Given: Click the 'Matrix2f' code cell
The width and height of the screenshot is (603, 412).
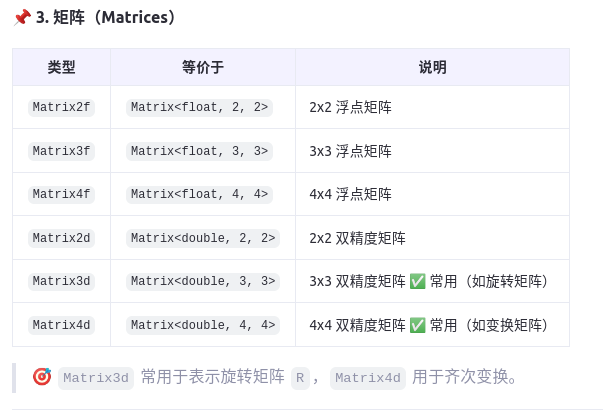Looking at the screenshot, I should pos(62,107).
